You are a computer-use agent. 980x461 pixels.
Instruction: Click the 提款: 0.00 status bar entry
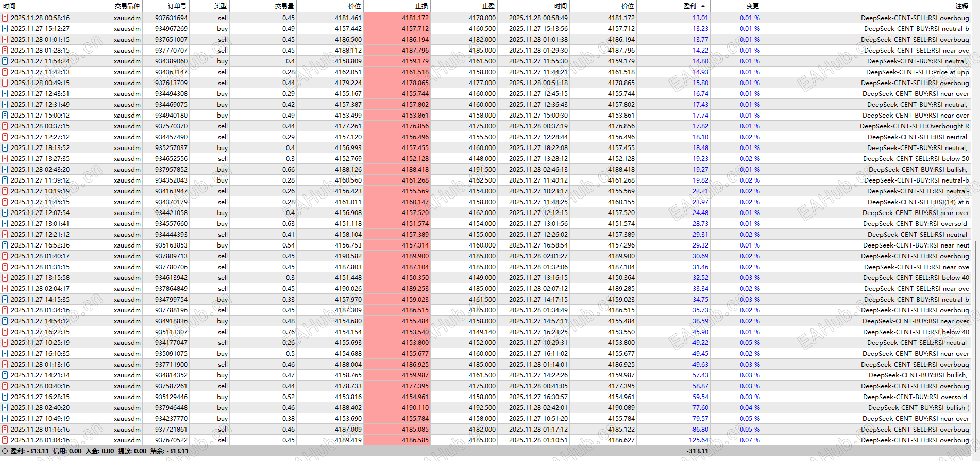coord(132,451)
